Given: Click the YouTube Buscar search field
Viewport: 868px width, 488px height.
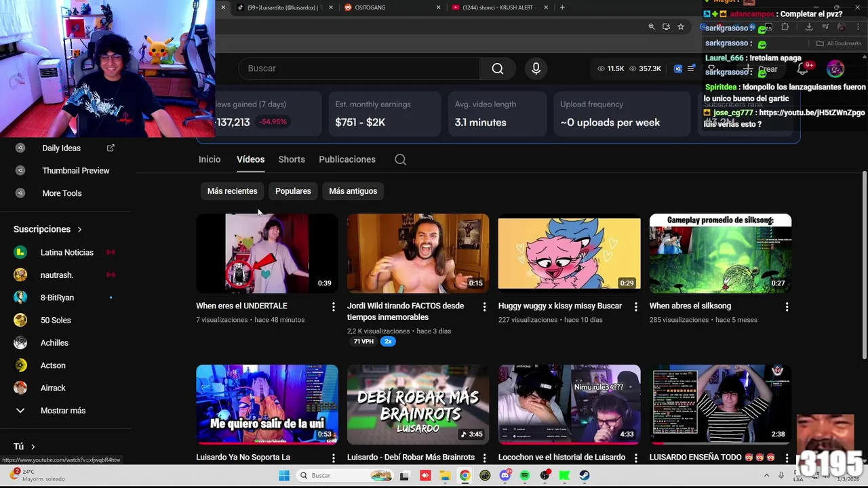Looking at the screenshot, I should pyautogui.click(x=359, y=68).
